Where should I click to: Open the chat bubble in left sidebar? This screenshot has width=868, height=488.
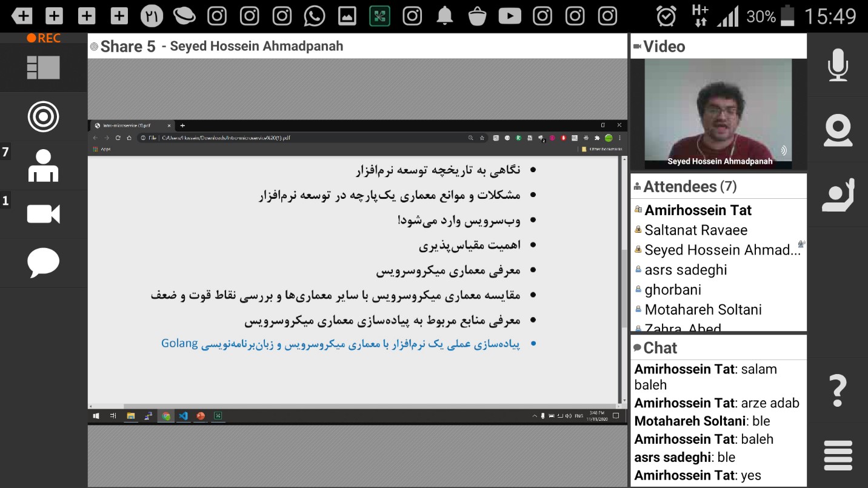[x=43, y=263]
